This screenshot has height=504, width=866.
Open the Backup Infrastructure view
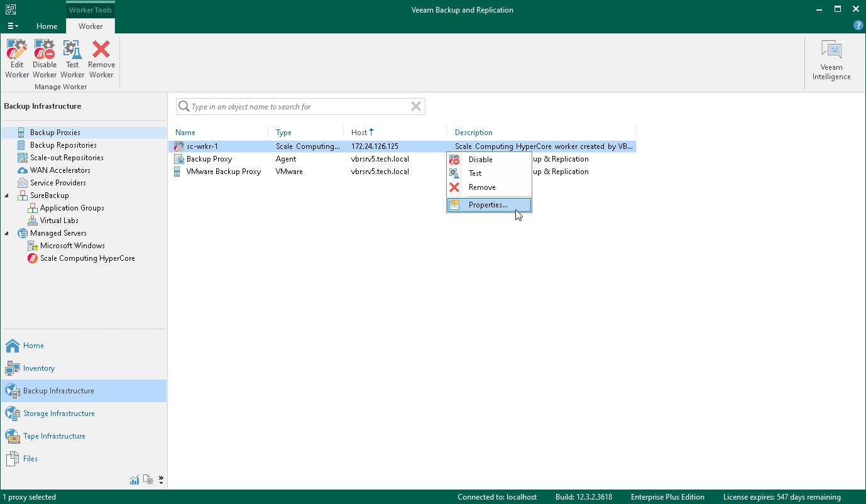point(84,391)
